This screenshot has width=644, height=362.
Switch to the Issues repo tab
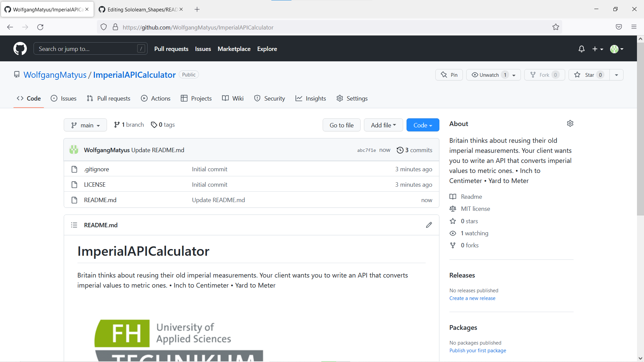(x=63, y=98)
